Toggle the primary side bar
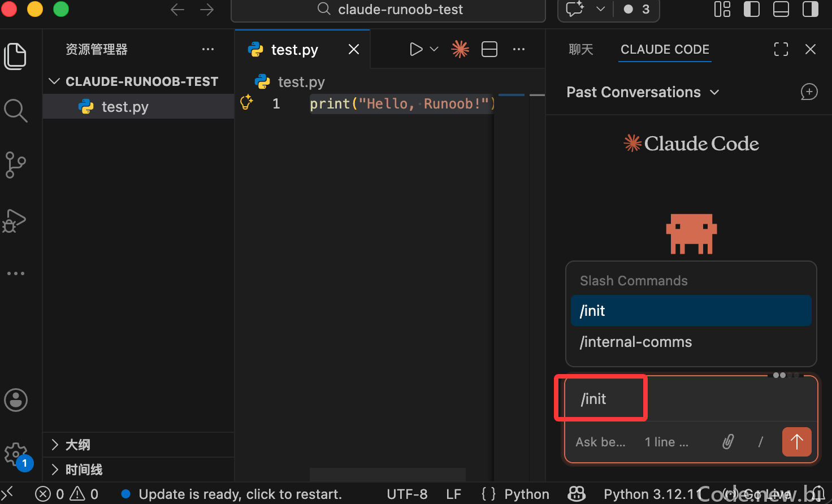The image size is (832, 504). tap(752, 10)
